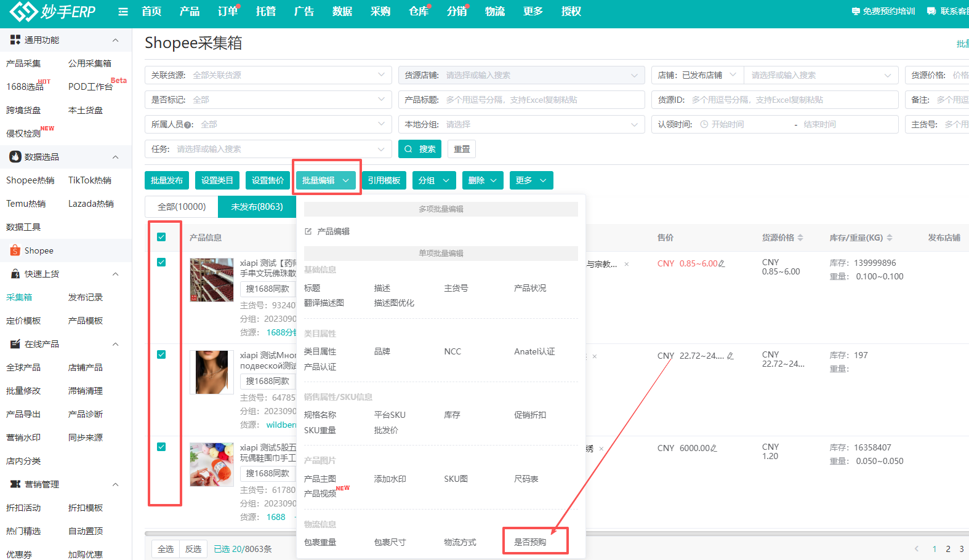This screenshot has height=560, width=969.
Task: Click the Shopee bag icon in sidebar
Action: (15, 250)
